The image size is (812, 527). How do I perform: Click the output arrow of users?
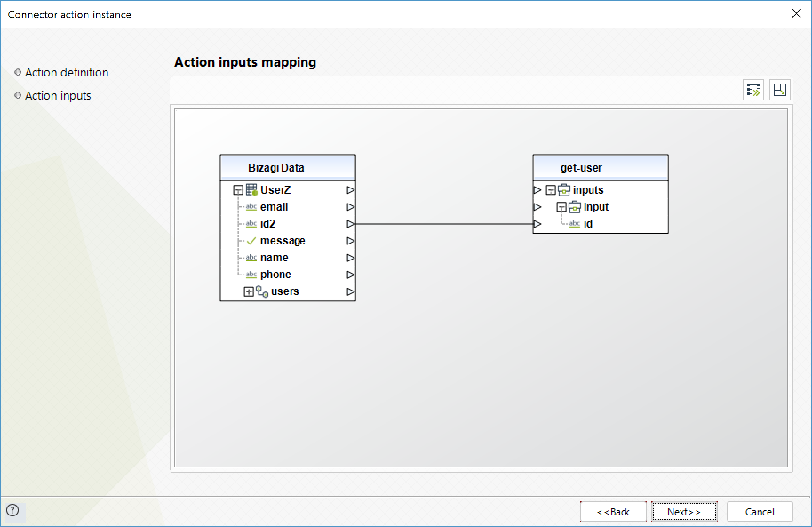point(350,291)
